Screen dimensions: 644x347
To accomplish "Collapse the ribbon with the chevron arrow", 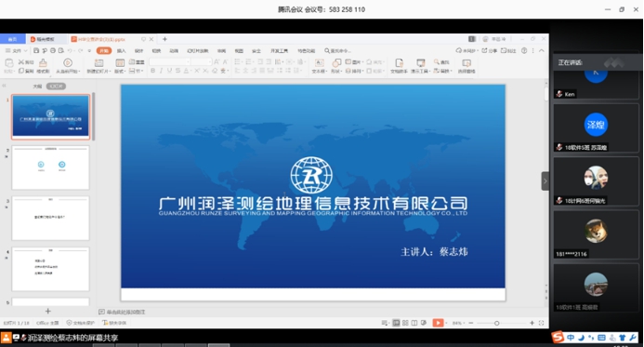I will click(x=542, y=50).
